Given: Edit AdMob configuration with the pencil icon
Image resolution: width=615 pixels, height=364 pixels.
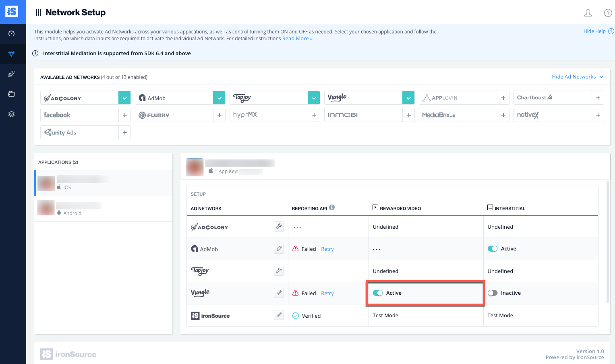Looking at the screenshot, I should [279, 248].
